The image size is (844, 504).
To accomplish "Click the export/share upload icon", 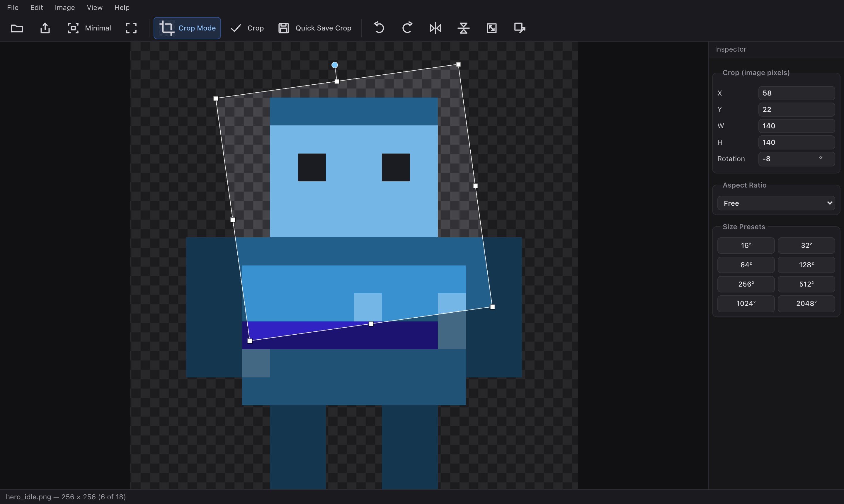I will (x=45, y=28).
